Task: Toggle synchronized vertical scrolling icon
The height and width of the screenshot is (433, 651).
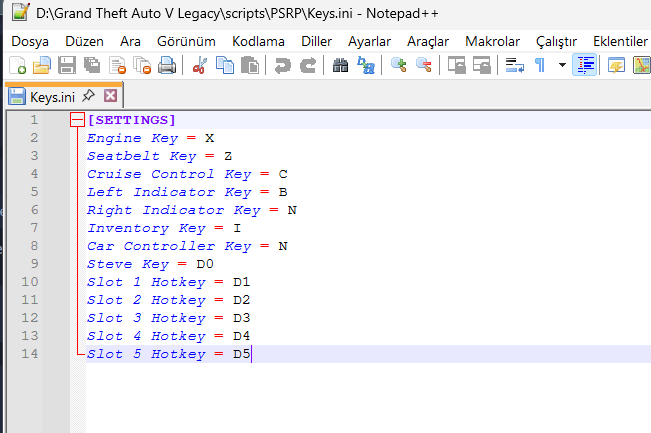Action: (456, 65)
